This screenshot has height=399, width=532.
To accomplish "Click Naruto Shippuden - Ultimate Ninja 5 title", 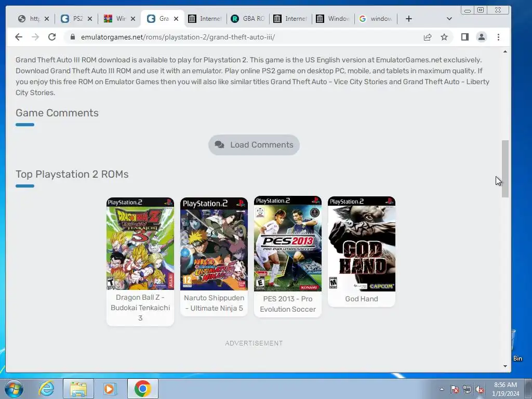I will click(x=214, y=303).
